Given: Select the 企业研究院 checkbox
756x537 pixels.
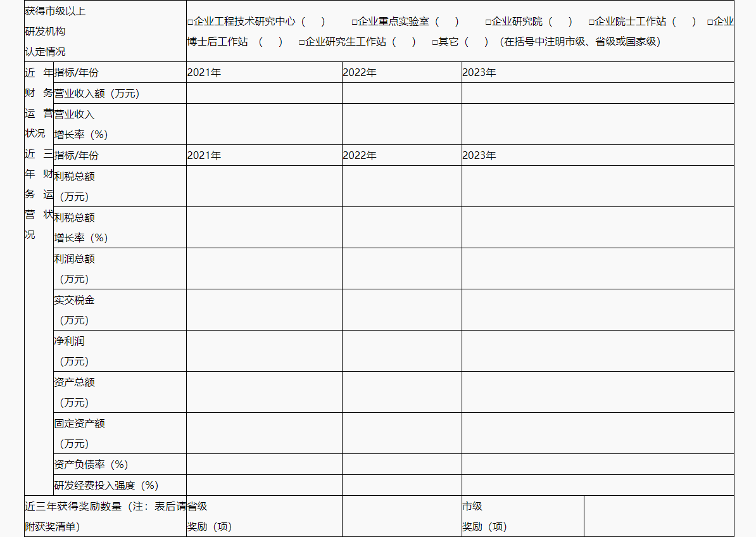Looking at the screenshot, I should tap(488, 22).
